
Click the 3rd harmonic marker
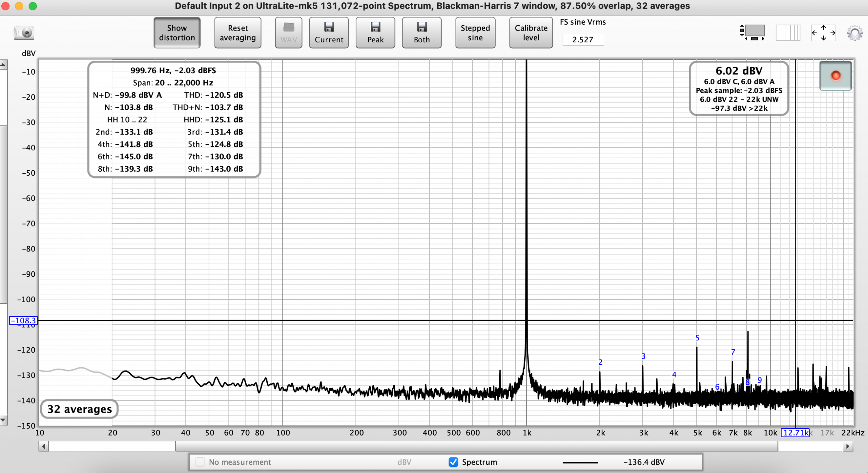click(x=643, y=356)
